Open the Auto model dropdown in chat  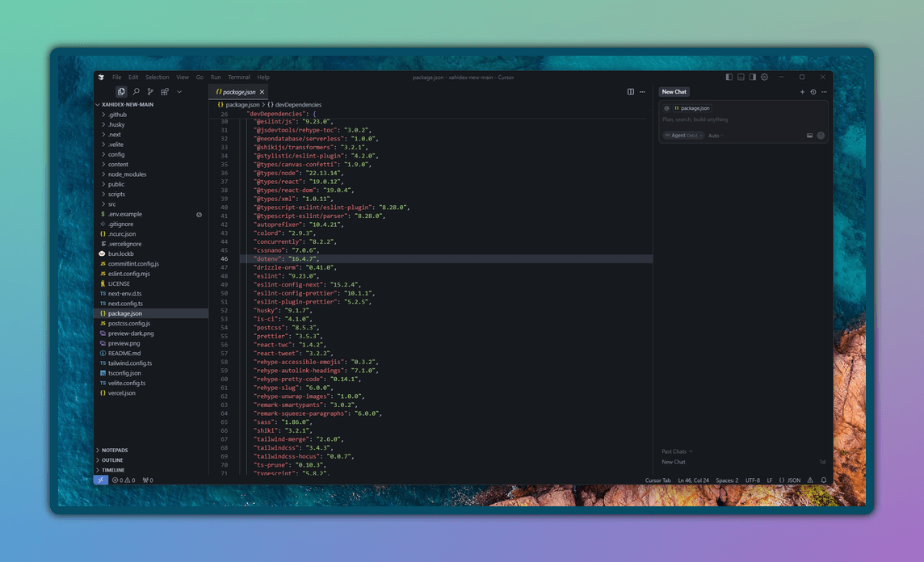[x=714, y=135]
